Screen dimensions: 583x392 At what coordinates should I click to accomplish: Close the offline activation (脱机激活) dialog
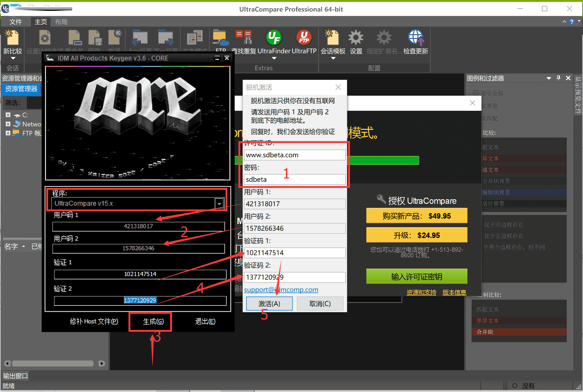pos(338,87)
